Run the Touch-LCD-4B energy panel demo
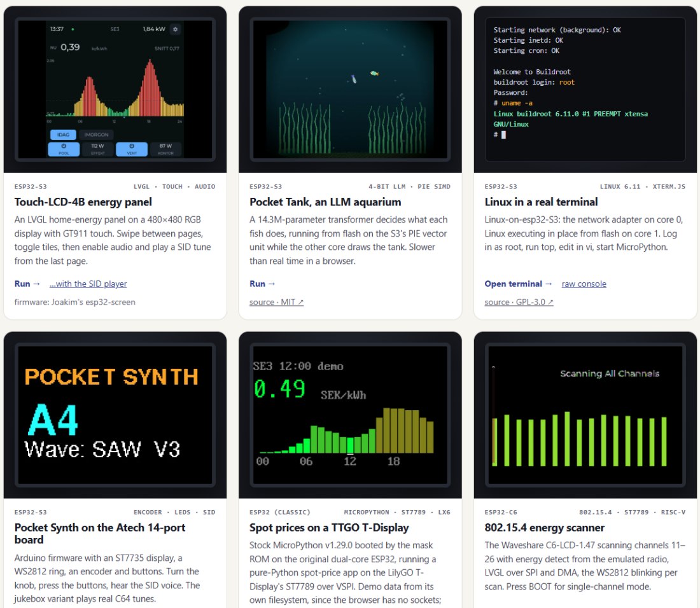This screenshot has width=700, height=608. [x=27, y=284]
